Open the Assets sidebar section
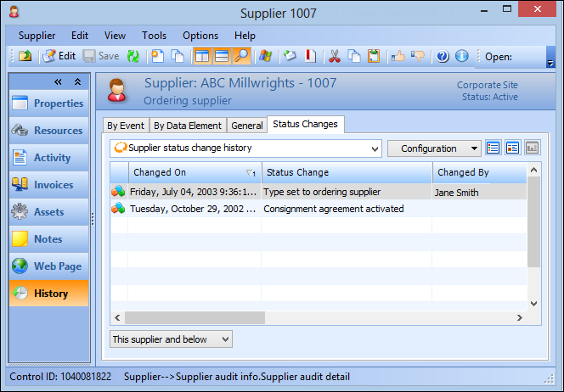The width and height of the screenshot is (564, 392). click(x=49, y=212)
